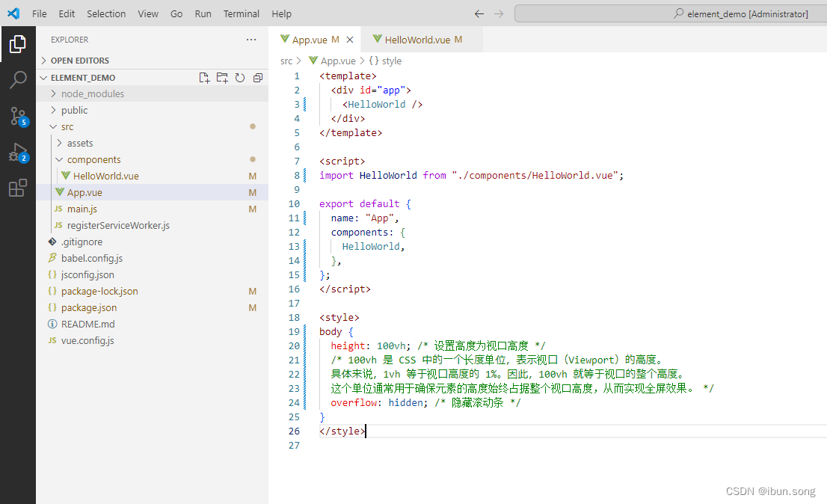The image size is (827, 504).
Task: Open Source Control view with 5 changes
Action: coord(17,116)
